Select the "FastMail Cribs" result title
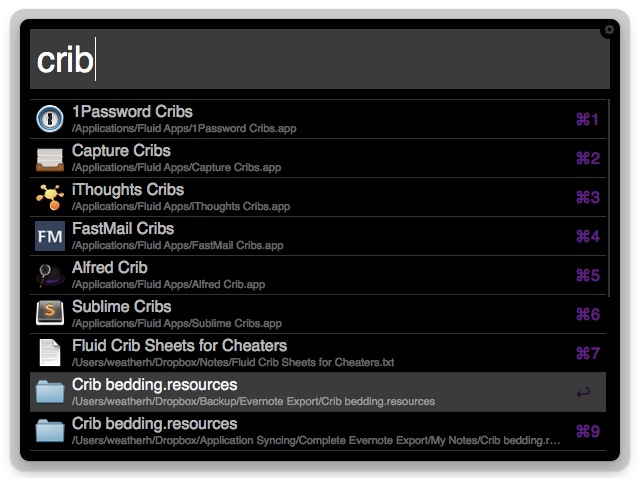 pyautogui.click(x=123, y=229)
